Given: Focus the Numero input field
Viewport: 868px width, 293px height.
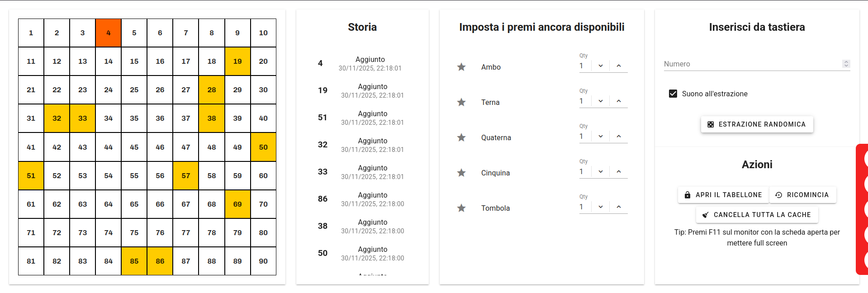Looking at the screenshot, I should coord(751,64).
